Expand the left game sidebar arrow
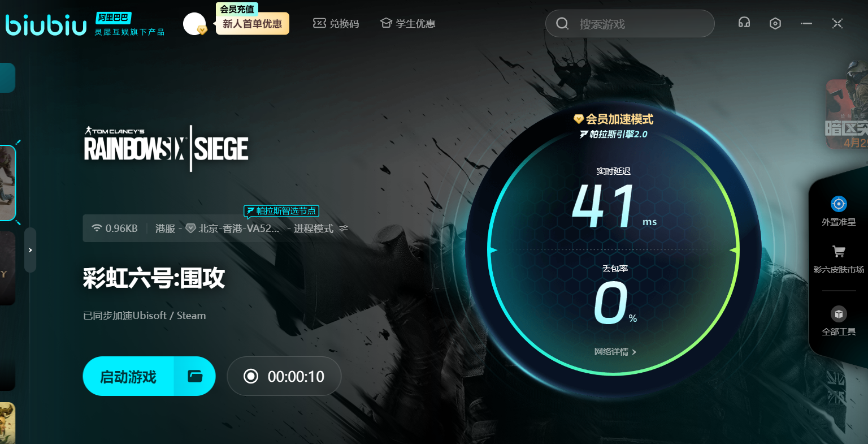The width and height of the screenshot is (868, 444). [30, 250]
